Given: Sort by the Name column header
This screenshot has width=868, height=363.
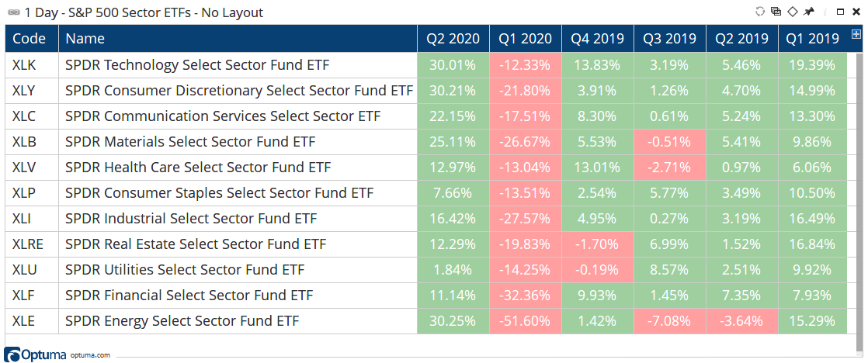Looking at the screenshot, I should tap(238, 39).
